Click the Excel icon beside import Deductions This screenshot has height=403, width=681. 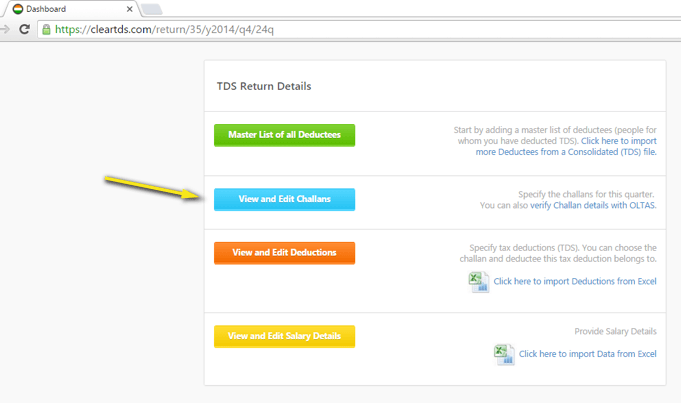click(478, 281)
